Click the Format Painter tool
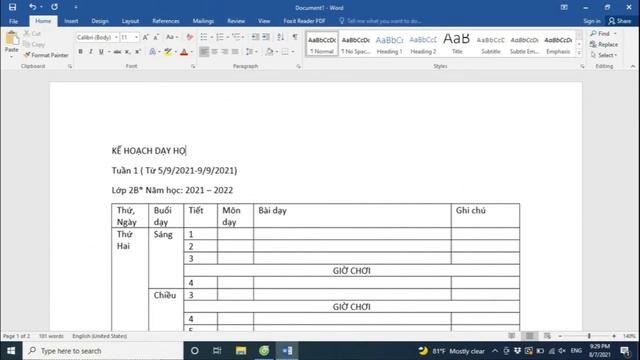The height and width of the screenshot is (360, 640). (46, 55)
